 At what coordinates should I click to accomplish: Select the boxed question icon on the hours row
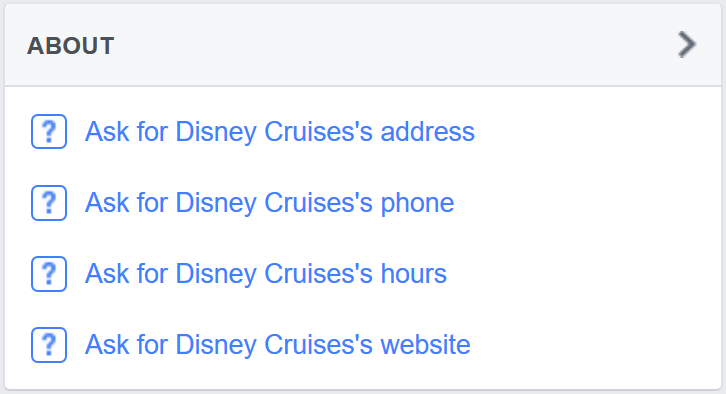49,274
